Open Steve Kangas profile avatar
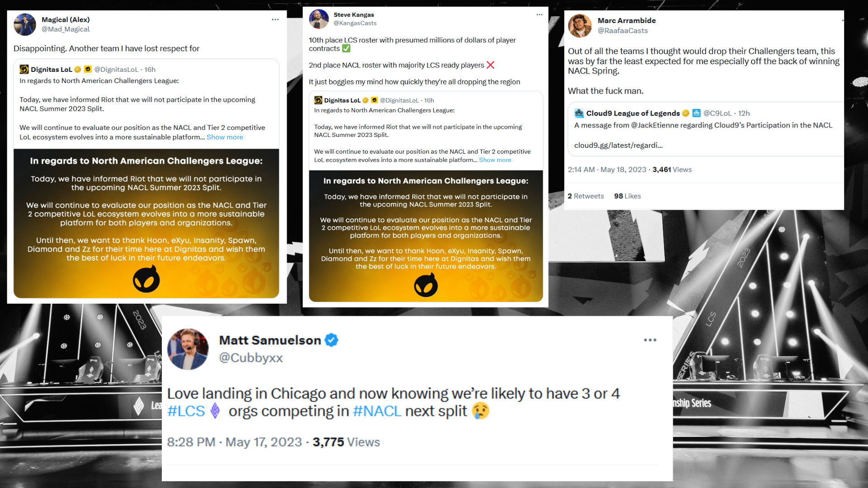 (x=319, y=19)
